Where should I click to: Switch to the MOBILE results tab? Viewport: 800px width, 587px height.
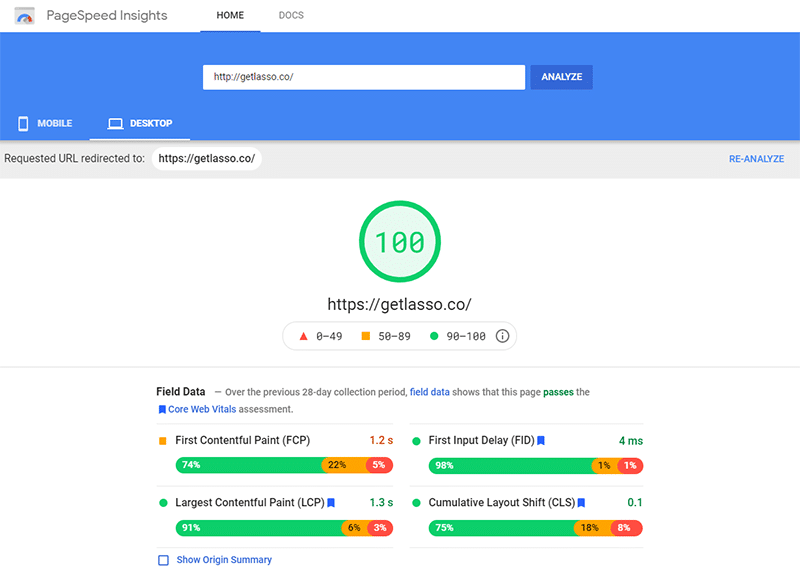tap(45, 123)
